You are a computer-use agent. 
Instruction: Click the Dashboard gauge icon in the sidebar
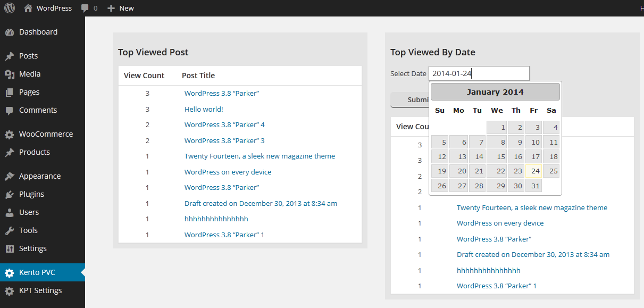pos(10,32)
